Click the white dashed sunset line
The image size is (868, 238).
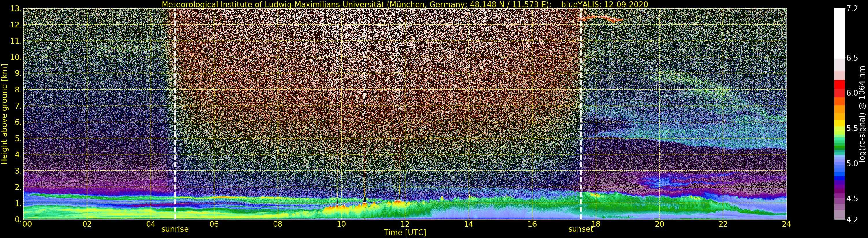(x=580, y=114)
